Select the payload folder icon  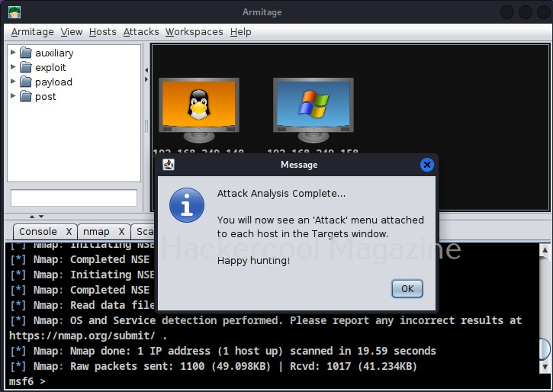[x=25, y=82]
